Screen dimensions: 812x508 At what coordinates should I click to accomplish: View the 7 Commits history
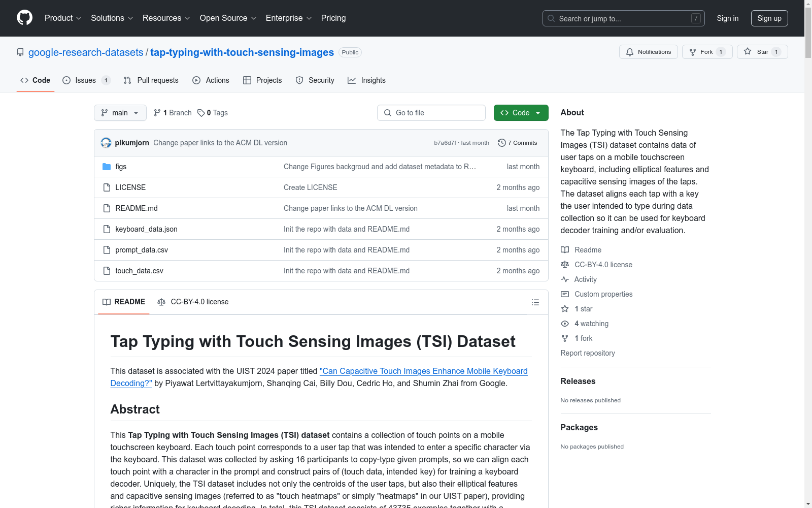click(518, 143)
